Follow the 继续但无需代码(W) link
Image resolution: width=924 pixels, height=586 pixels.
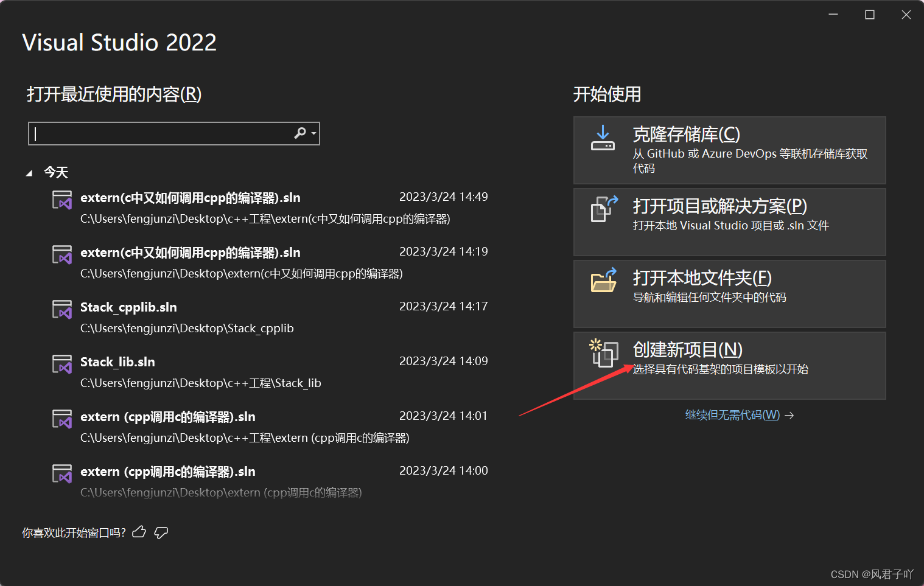coord(732,415)
